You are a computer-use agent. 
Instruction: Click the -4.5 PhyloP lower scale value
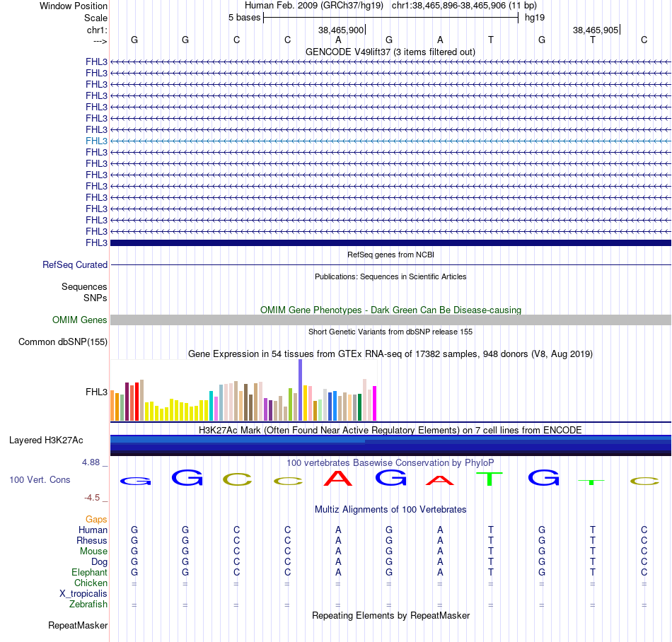coord(92,497)
